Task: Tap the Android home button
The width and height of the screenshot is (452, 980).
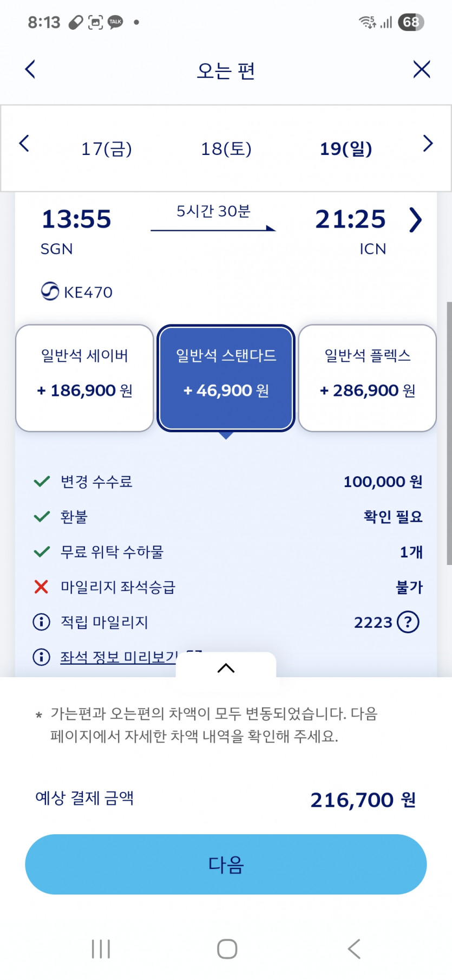Action: coord(227,949)
